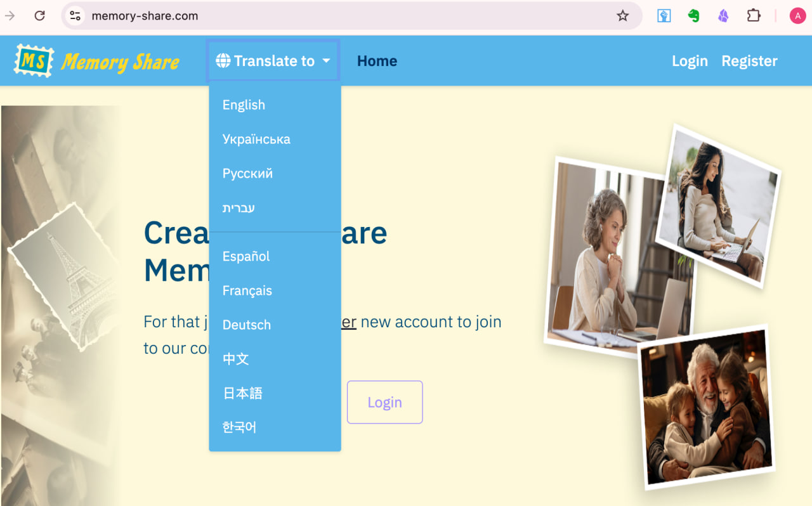Click the Memory Share MS stamp logo
Screen dimensions: 812x506
pyautogui.click(x=34, y=61)
